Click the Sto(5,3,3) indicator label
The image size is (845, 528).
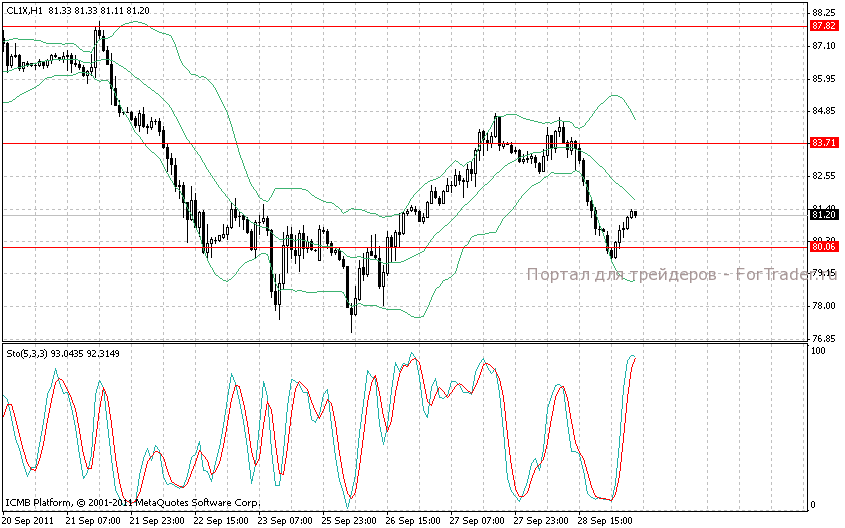click(27, 353)
